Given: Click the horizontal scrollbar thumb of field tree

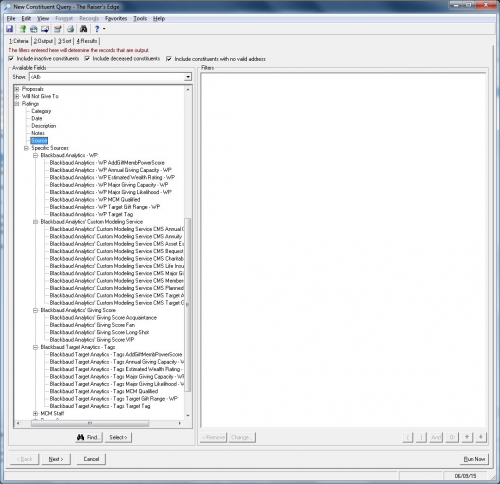Looking at the screenshot, I should click(x=90, y=423).
